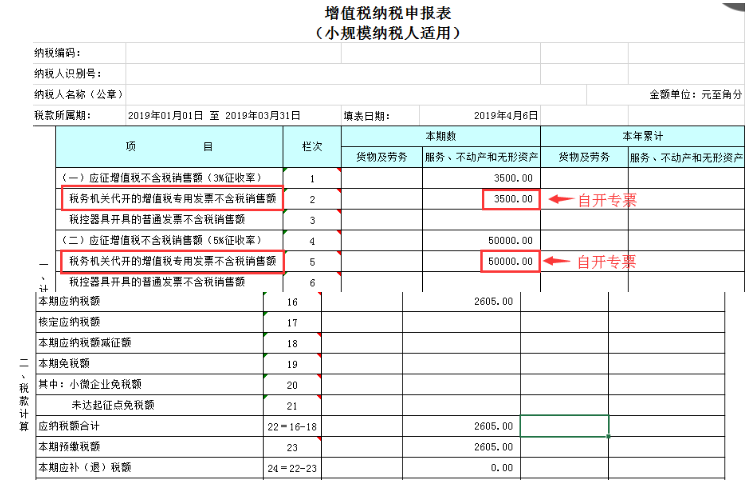Click the green-outlined active cell
This screenshot has height=484, width=754.
(x=564, y=426)
